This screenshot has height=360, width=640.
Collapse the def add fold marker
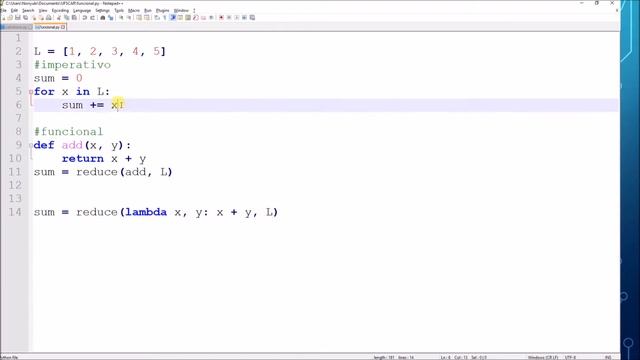[31, 145]
